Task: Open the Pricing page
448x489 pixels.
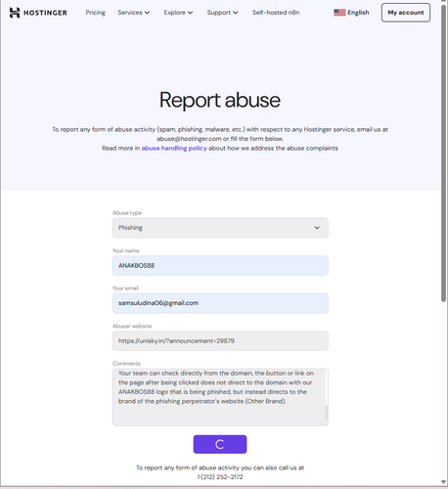Action: (96, 13)
